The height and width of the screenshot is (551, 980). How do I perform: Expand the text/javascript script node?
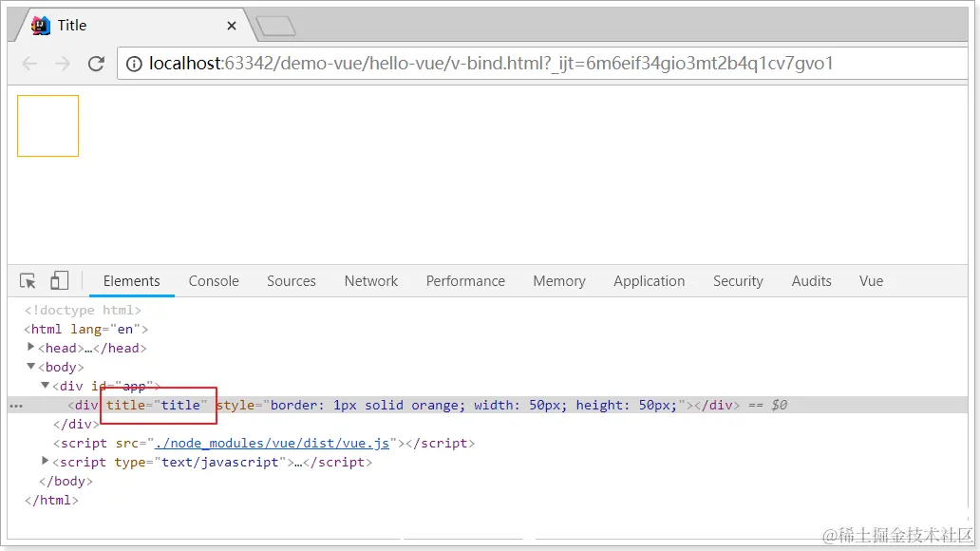pos(45,461)
